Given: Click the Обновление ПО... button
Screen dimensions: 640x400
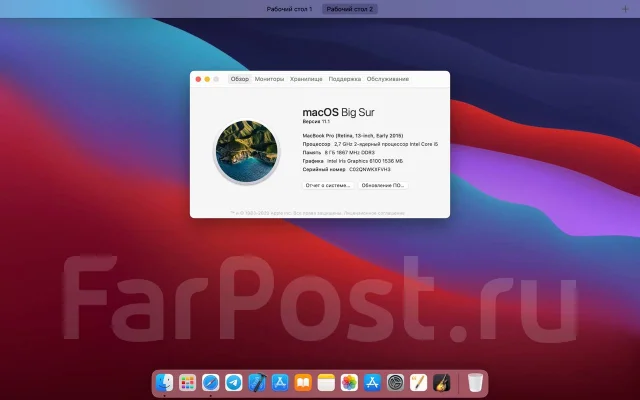Looking at the screenshot, I should pyautogui.click(x=383, y=185).
